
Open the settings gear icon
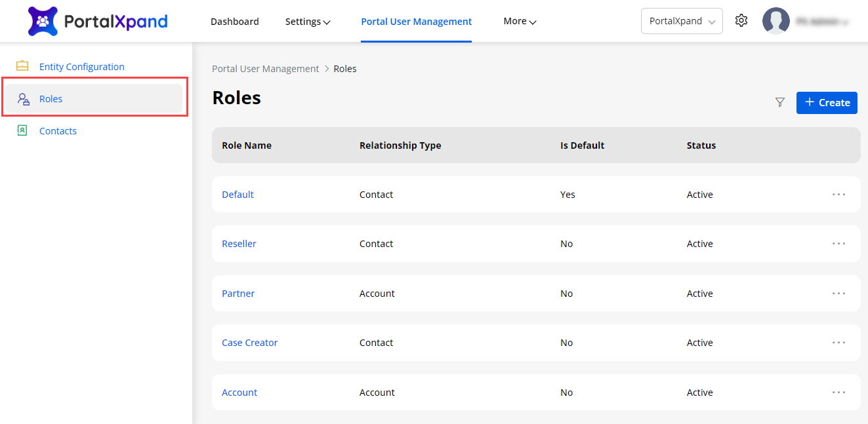741,21
